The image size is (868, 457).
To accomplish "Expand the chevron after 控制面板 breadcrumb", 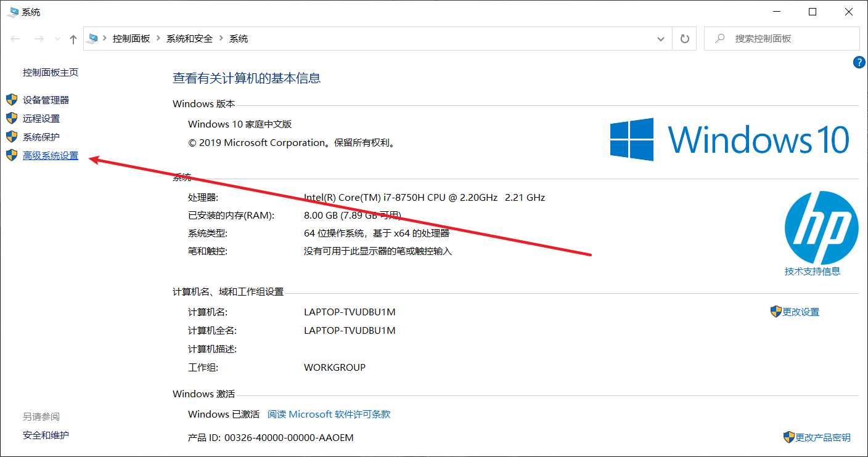I will (158, 38).
